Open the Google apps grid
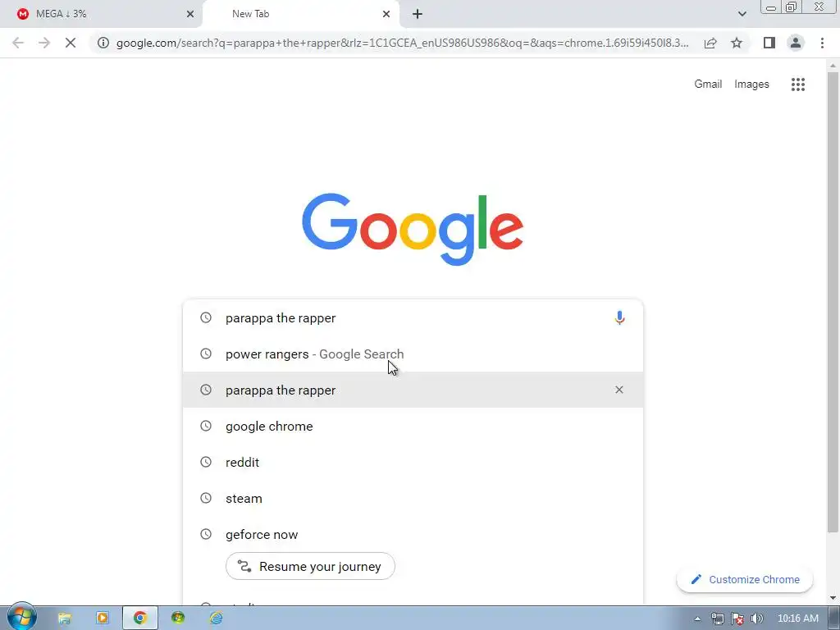 797,84
